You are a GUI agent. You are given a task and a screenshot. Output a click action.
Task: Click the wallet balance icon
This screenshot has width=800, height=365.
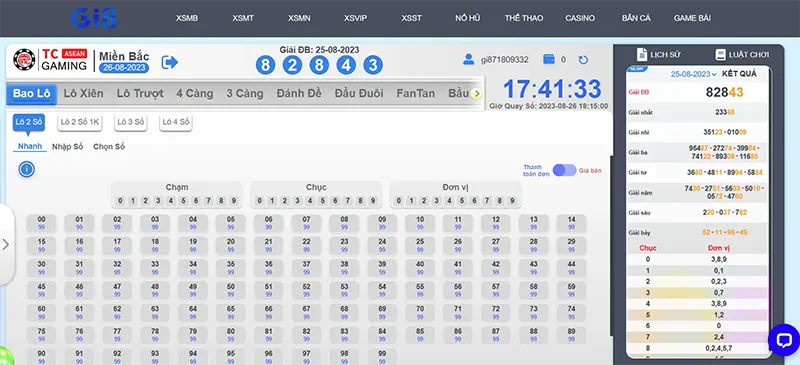548,59
